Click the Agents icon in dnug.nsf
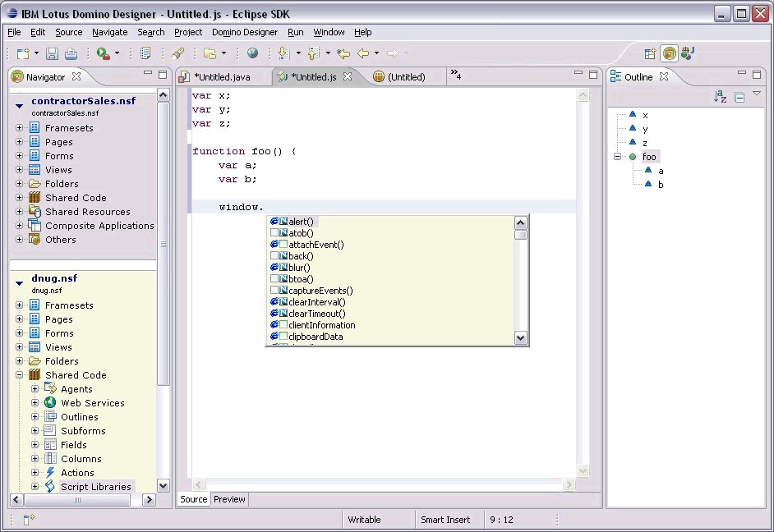Image resolution: width=774 pixels, height=532 pixels. pyautogui.click(x=50, y=389)
